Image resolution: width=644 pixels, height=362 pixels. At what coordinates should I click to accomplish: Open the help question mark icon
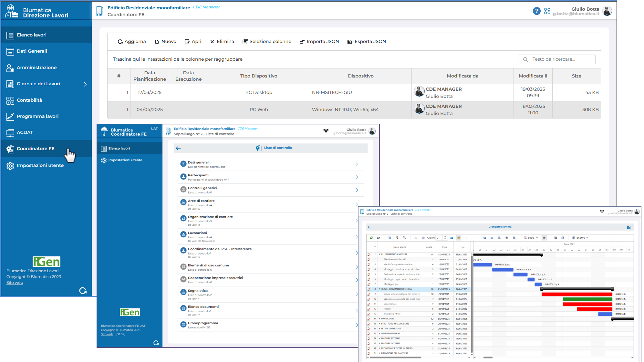click(x=536, y=11)
